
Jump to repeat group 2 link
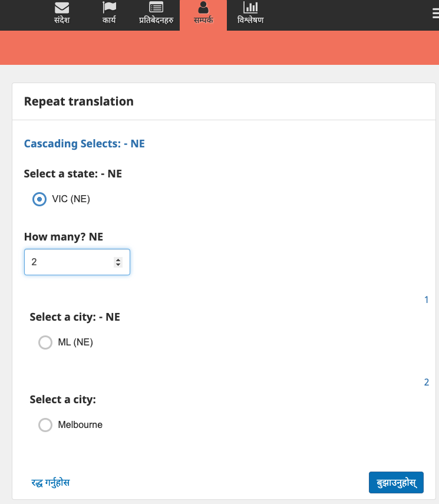click(x=426, y=382)
